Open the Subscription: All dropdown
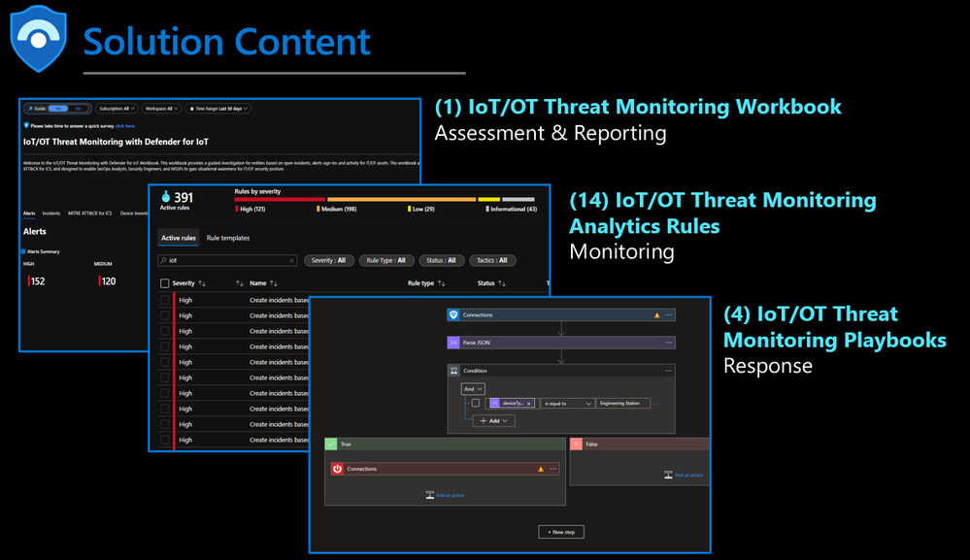Screen dimensions: 970x560 117,108
